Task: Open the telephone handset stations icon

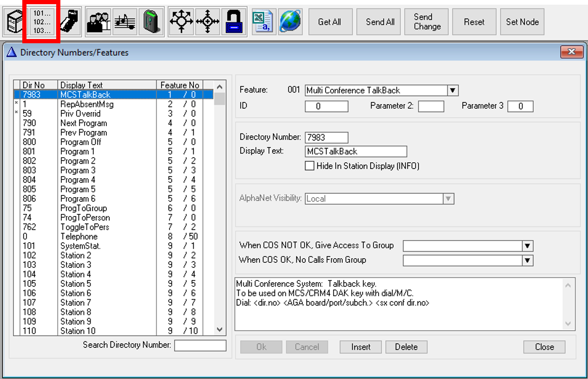Action: [69, 22]
